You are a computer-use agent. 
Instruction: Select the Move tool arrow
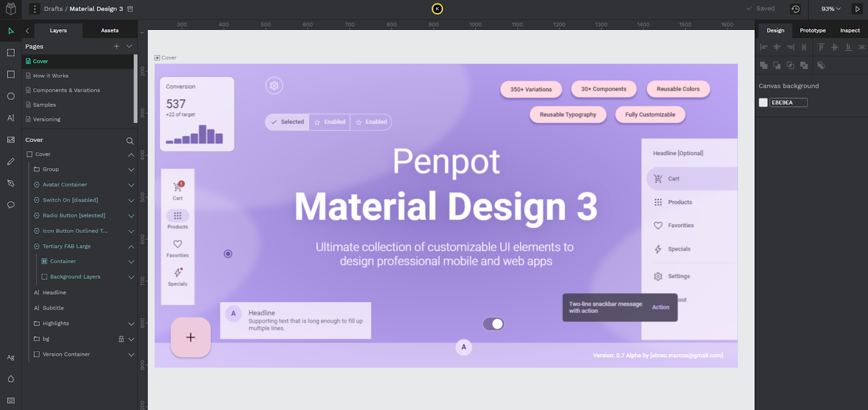11,31
